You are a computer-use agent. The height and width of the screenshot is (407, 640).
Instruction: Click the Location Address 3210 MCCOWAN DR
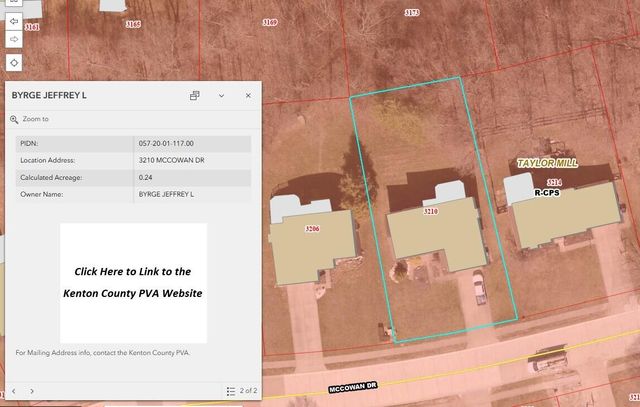170,160
